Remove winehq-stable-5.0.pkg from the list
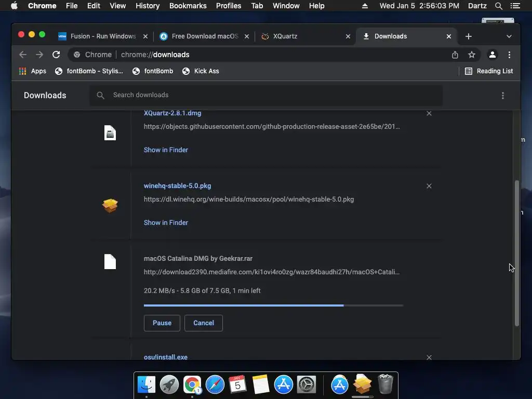 [429, 186]
